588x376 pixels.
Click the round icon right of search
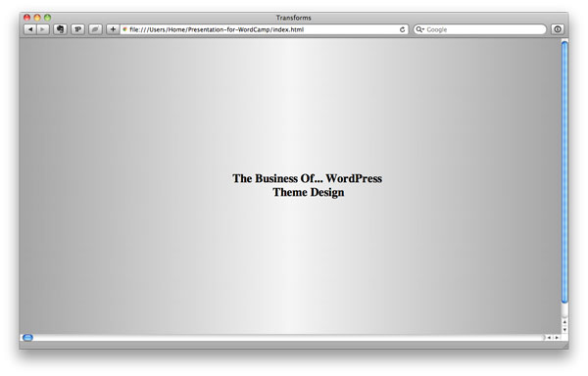558,29
